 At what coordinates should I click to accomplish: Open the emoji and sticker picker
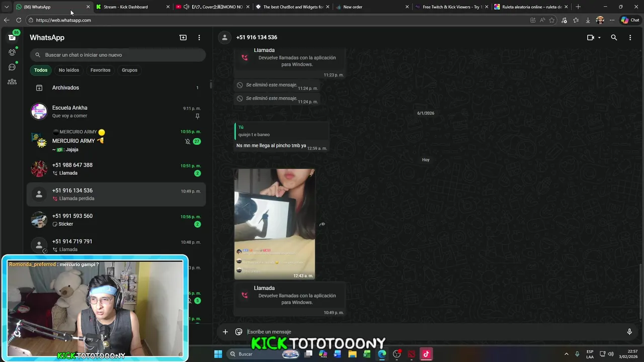tap(239, 332)
